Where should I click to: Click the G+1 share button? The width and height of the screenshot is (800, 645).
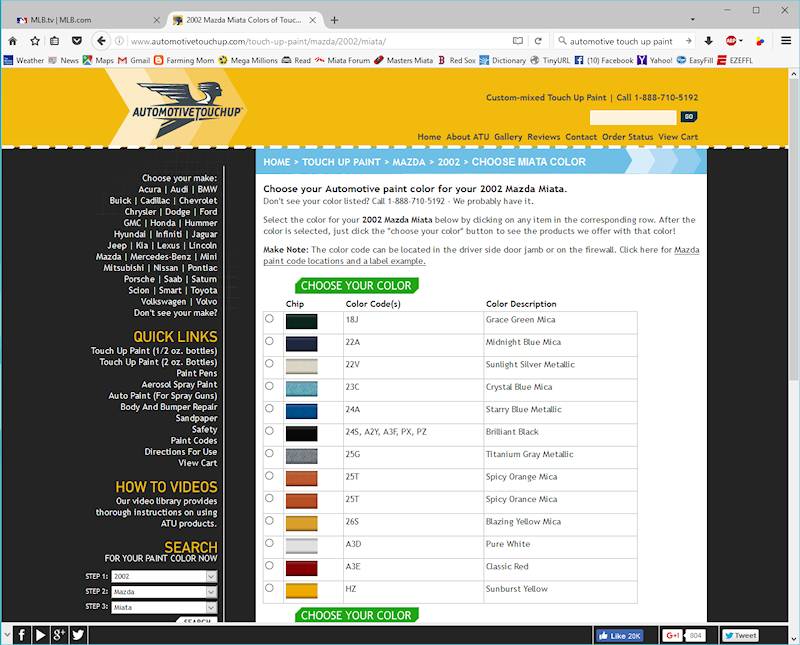(x=673, y=635)
